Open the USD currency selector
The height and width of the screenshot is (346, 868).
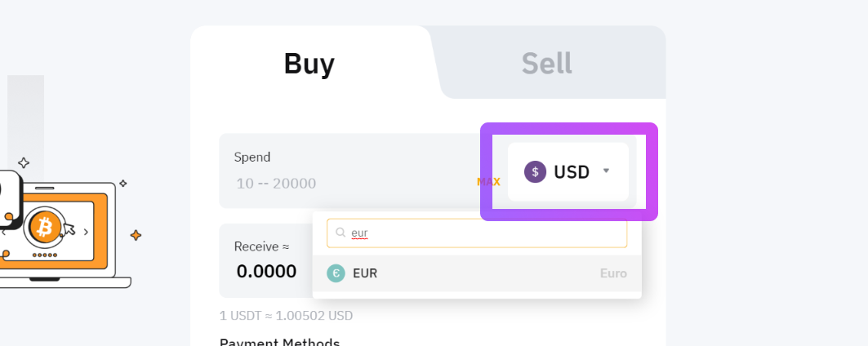click(x=568, y=171)
